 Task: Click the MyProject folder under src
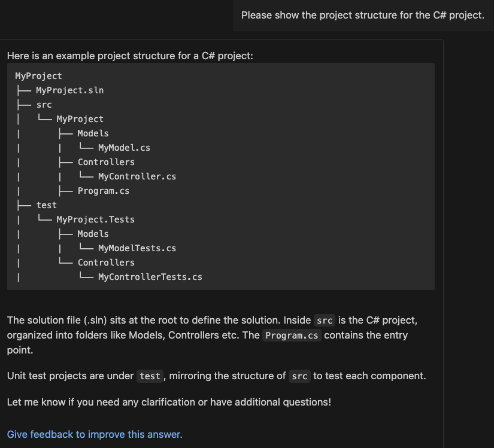point(80,119)
